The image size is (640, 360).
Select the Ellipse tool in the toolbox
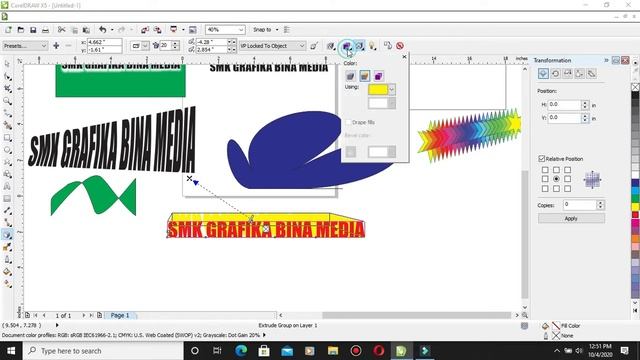(x=7, y=150)
